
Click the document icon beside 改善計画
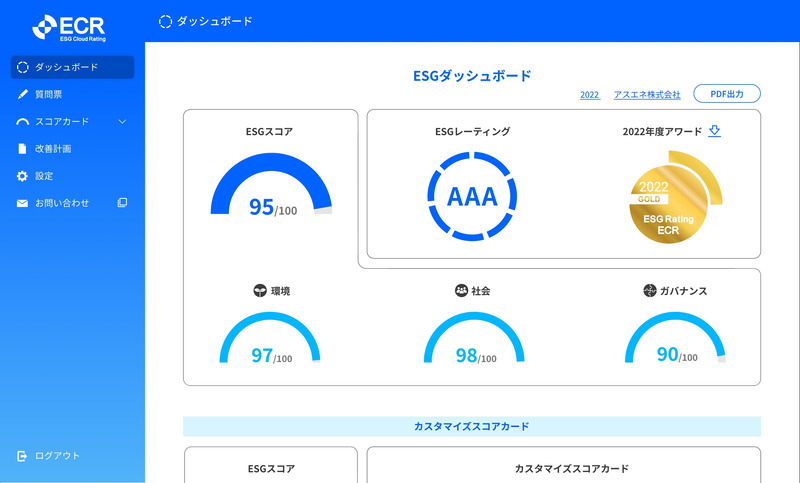click(x=22, y=148)
